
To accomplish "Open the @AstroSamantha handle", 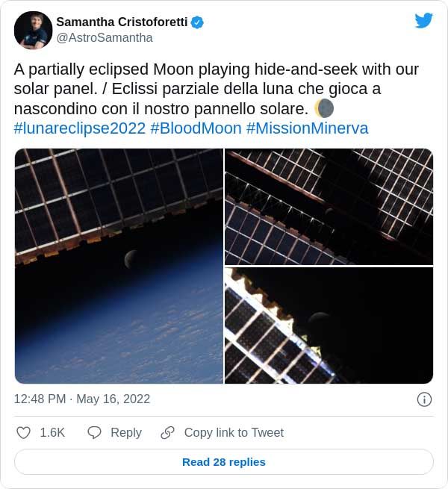I will (x=105, y=38).
